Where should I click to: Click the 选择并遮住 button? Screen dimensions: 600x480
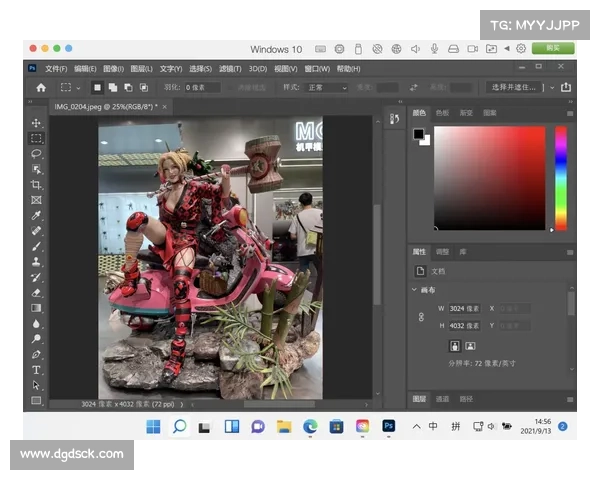[514, 87]
